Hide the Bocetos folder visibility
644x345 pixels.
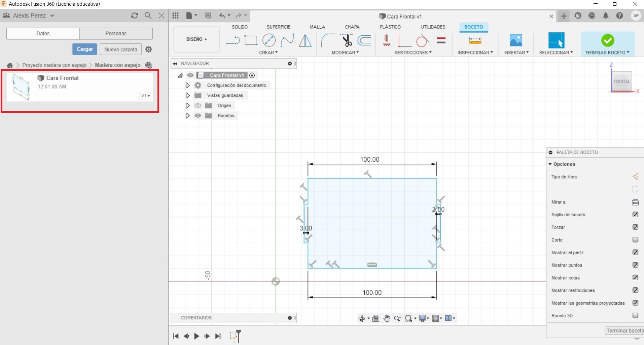point(198,116)
